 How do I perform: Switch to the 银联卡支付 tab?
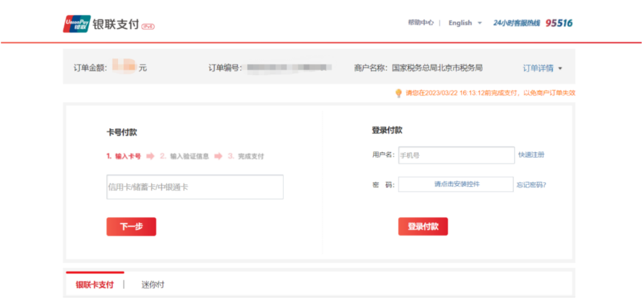coord(94,284)
